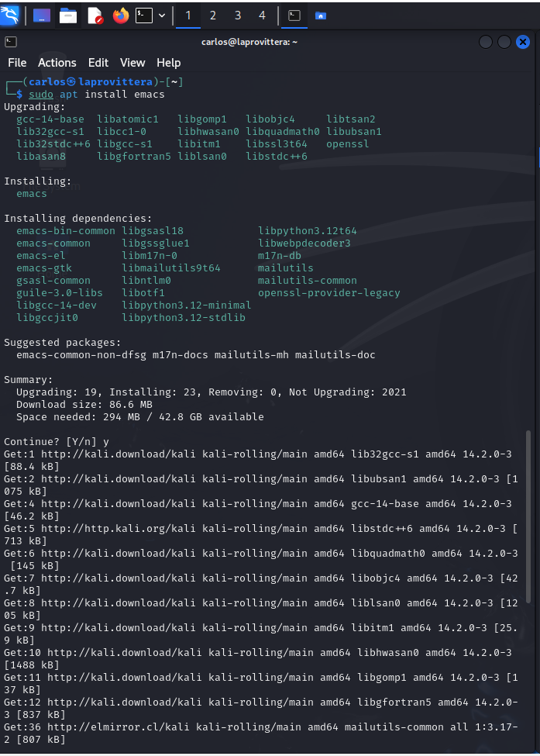Open the Kali dragon applications menu
540x756 pixels.
[x=9, y=16]
